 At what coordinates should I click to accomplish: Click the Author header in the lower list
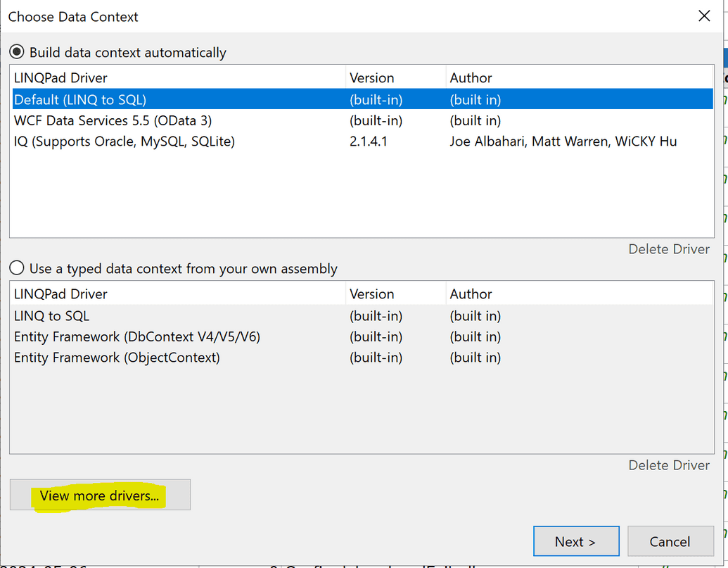point(471,294)
